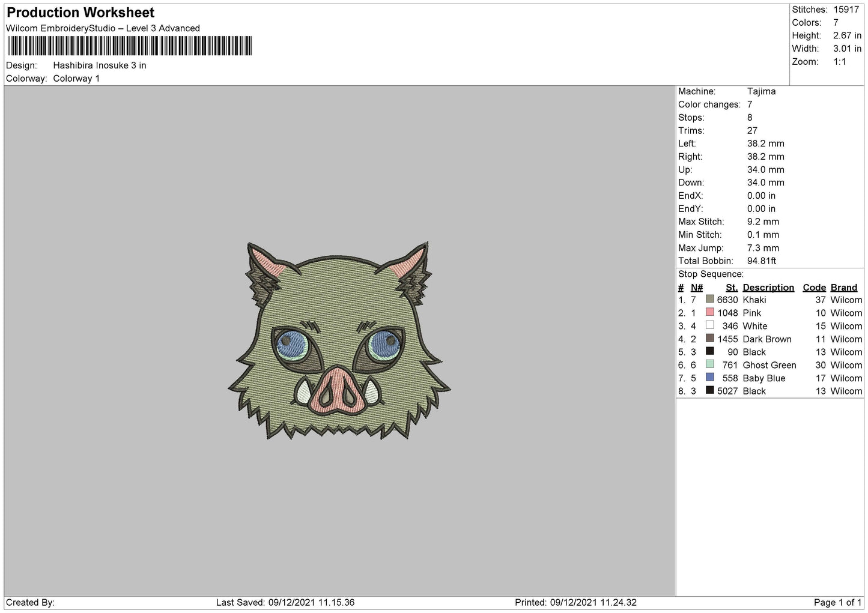Viewport: 868px width, 613px height.
Task: Click the 'N#' column header
Action: tap(697, 288)
